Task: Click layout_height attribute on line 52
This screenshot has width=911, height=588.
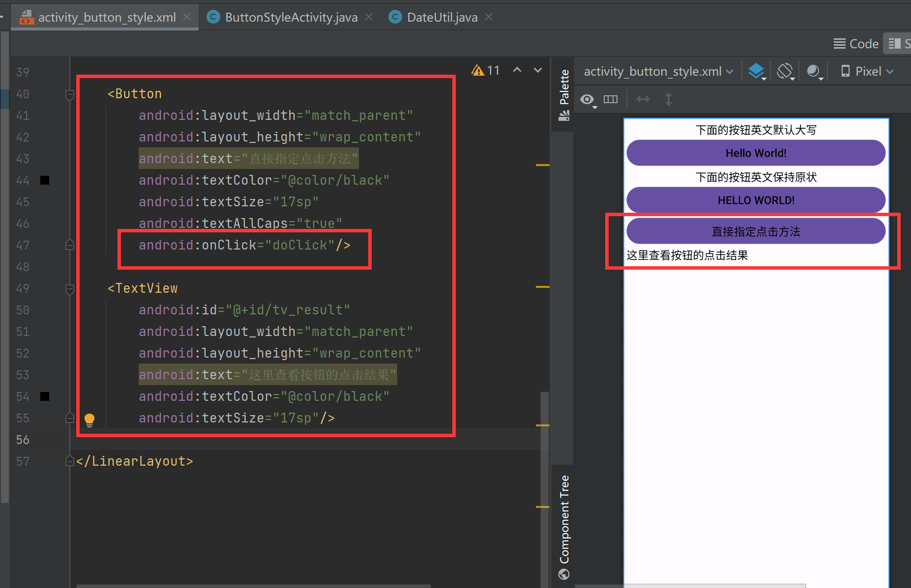Action: point(280,353)
